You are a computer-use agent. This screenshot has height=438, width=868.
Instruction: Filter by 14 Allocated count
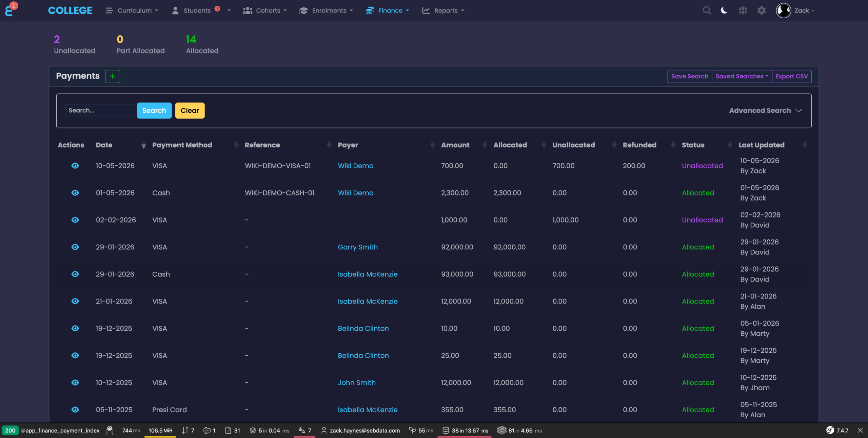point(202,44)
